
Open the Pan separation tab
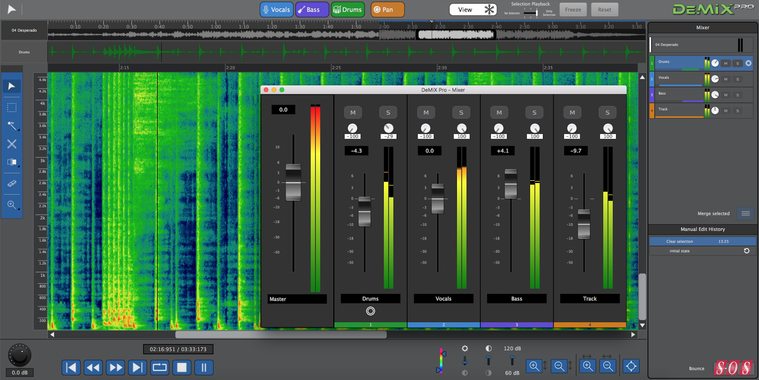tap(387, 10)
